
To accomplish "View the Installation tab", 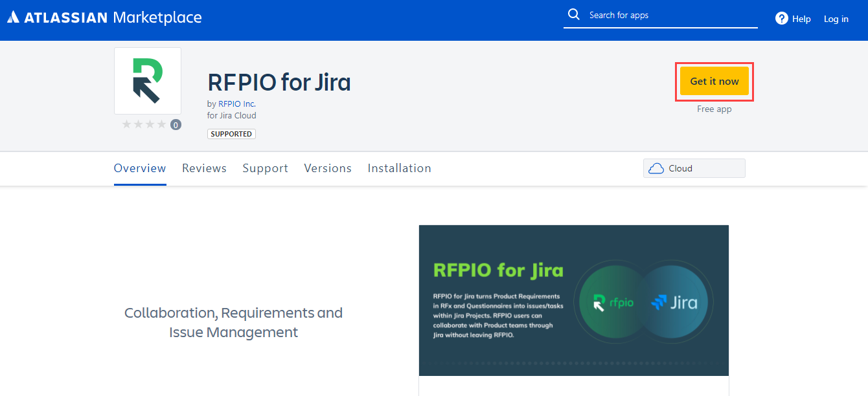I will [x=400, y=168].
